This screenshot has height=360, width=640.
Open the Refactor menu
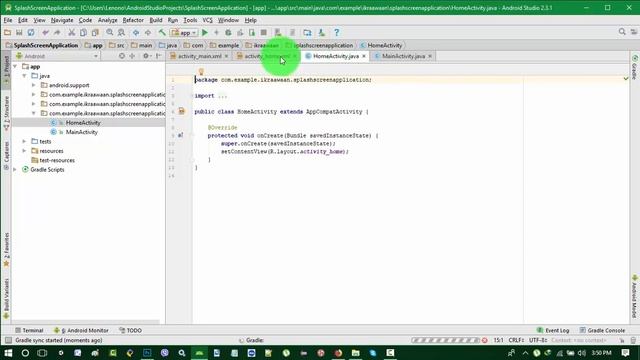point(133,20)
